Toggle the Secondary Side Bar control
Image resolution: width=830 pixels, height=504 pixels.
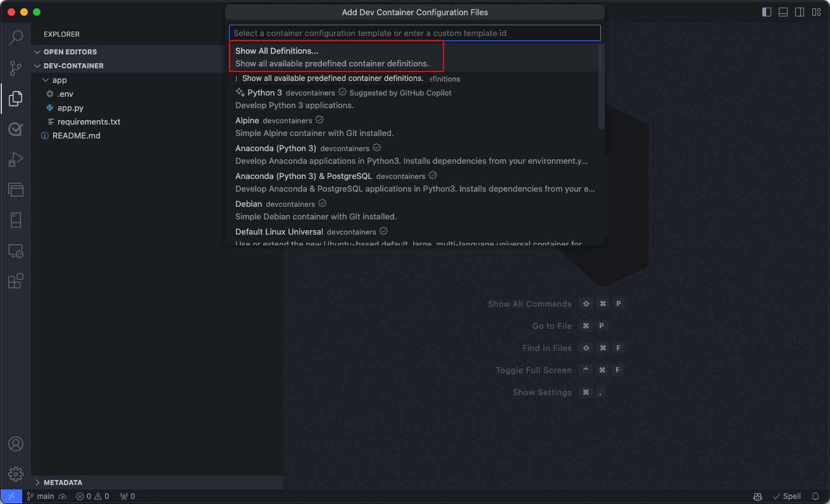(x=799, y=11)
